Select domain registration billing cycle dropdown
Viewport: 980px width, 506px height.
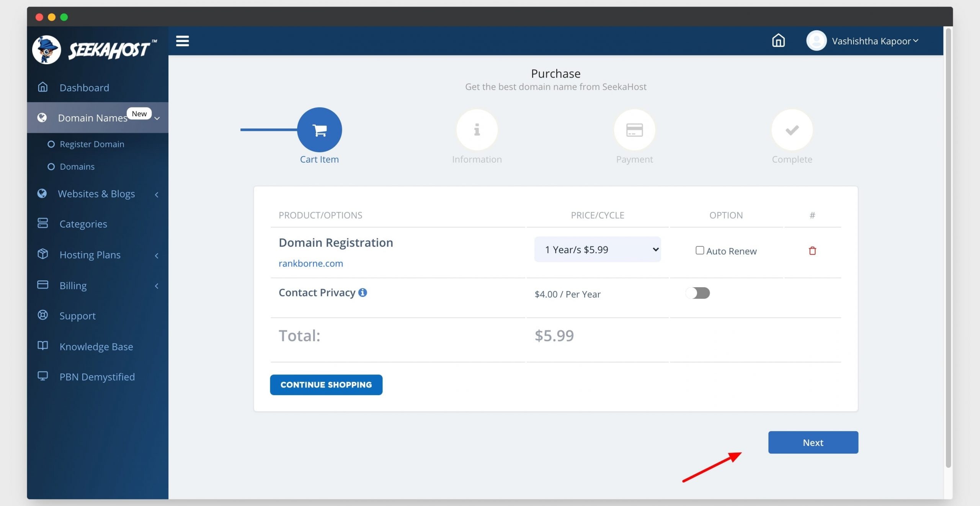[x=597, y=249]
